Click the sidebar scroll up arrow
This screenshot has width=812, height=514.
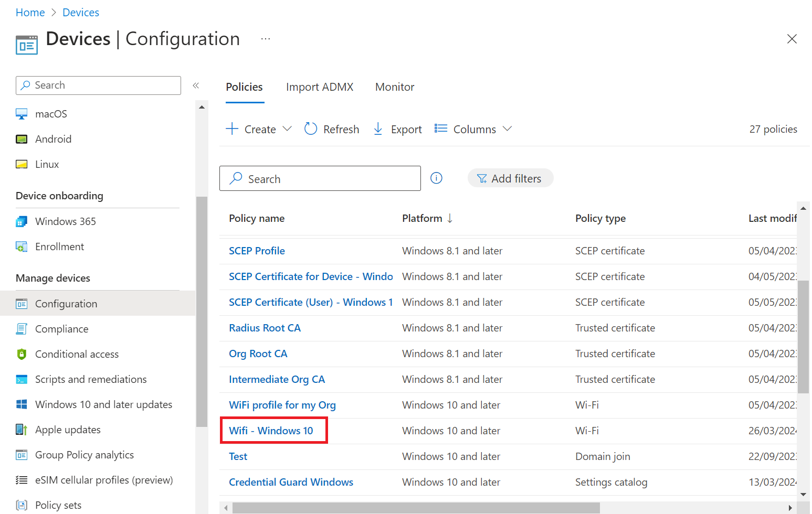202,107
